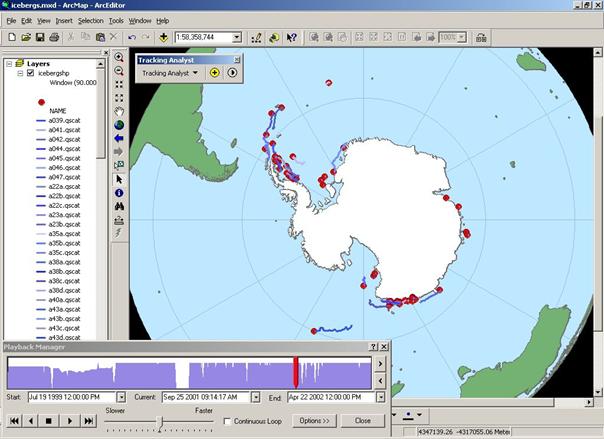Open the Tools menu
The height and width of the screenshot is (439, 604).
116,20
